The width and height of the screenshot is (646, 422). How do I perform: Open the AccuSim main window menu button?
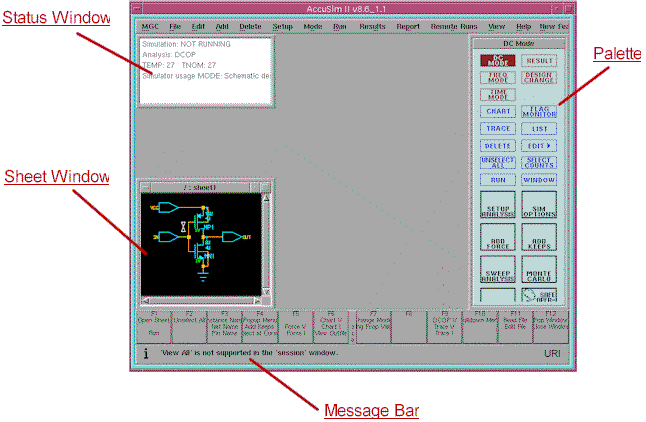coord(137,8)
